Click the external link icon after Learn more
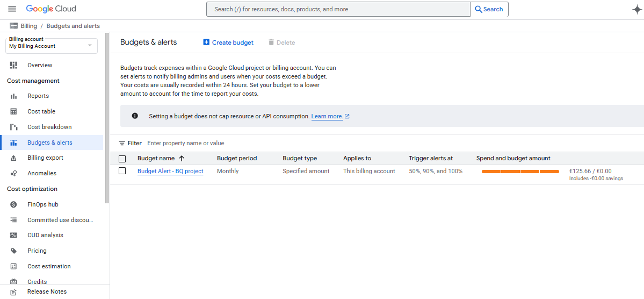The height and width of the screenshot is (299, 644). (347, 116)
